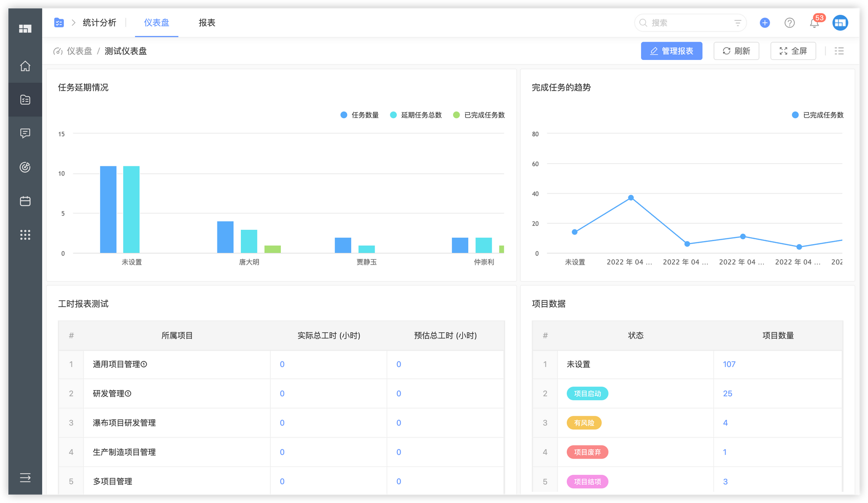Image resolution: width=868 pixels, height=503 pixels.
Task: Open the 107 project count link
Action: tap(728, 364)
